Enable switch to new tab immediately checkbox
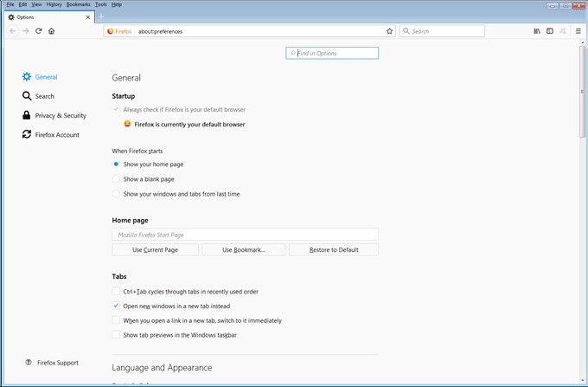588x387 pixels. click(x=116, y=320)
